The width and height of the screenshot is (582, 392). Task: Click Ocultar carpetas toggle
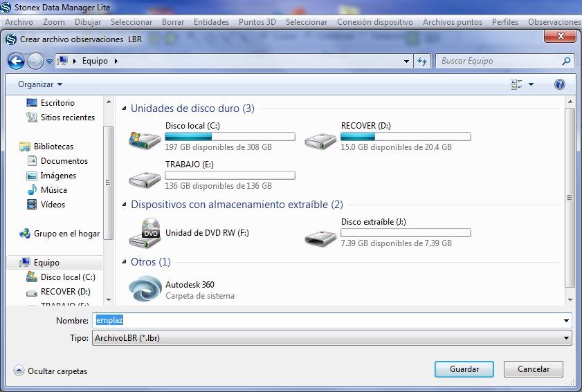coord(51,371)
